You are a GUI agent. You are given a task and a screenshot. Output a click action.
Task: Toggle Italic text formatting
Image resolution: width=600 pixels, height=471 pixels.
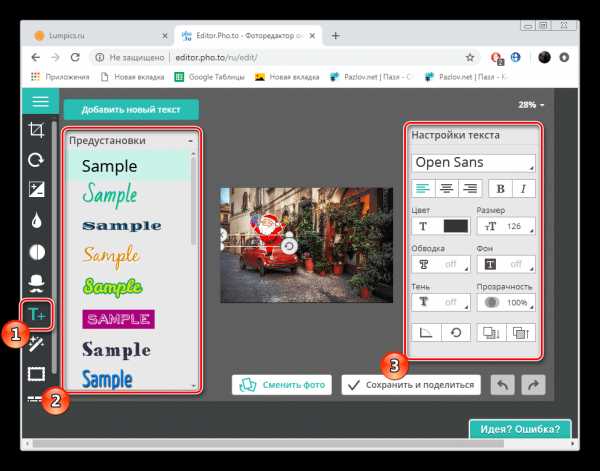pyautogui.click(x=523, y=188)
